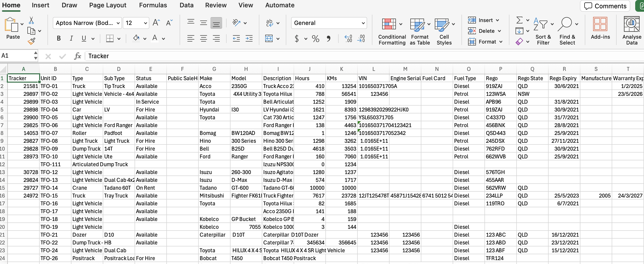The width and height of the screenshot is (644, 264).
Task: Decrease indent of cell
Action: [236, 38]
